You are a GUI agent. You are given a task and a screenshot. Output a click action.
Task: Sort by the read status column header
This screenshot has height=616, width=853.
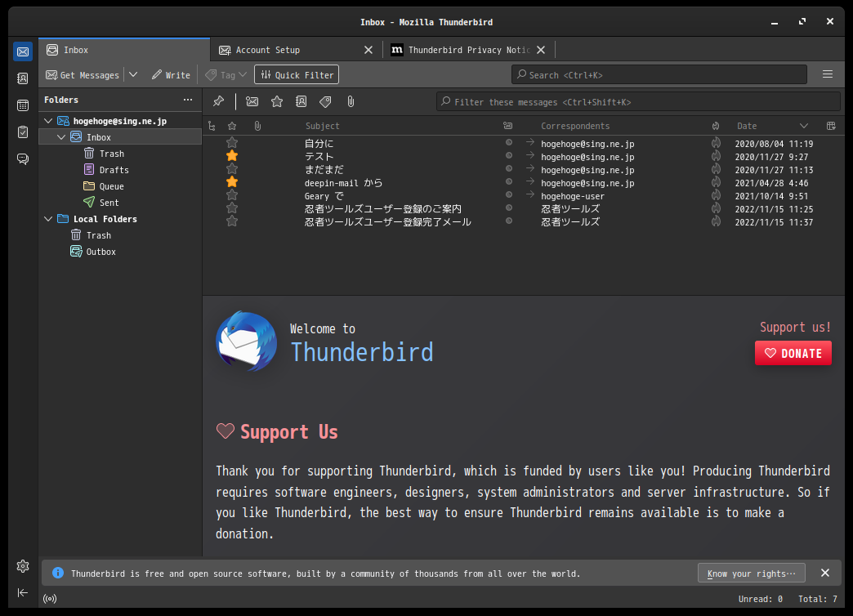coord(508,127)
